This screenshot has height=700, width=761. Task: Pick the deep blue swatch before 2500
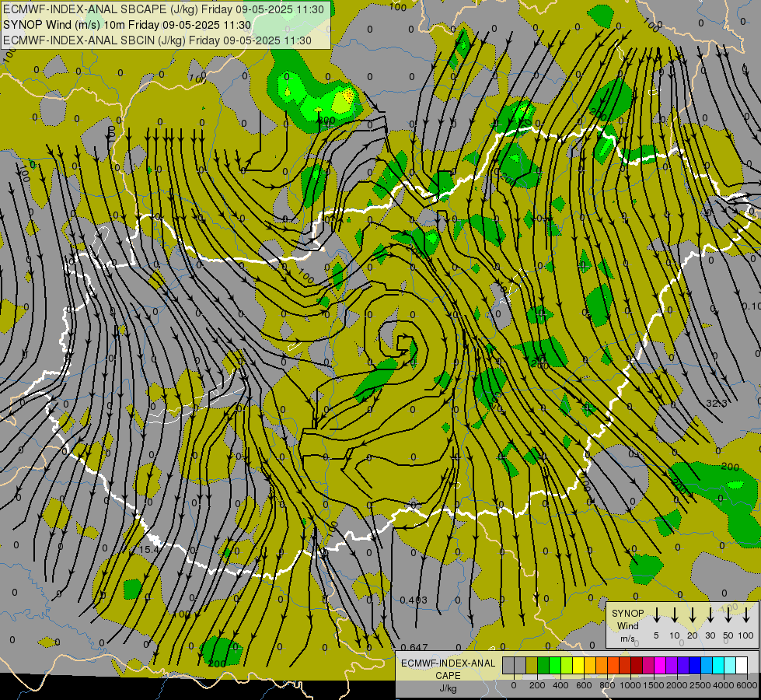click(694, 665)
